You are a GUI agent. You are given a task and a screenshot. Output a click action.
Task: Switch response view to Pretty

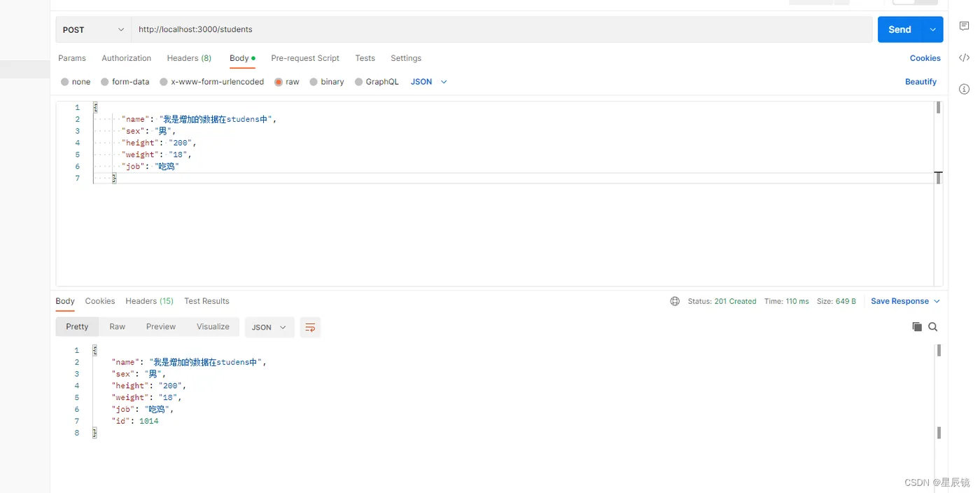(x=77, y=327)
